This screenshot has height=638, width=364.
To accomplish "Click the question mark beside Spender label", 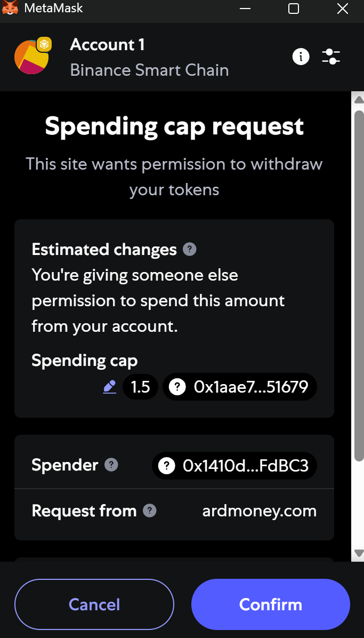I will pos(111,465).
